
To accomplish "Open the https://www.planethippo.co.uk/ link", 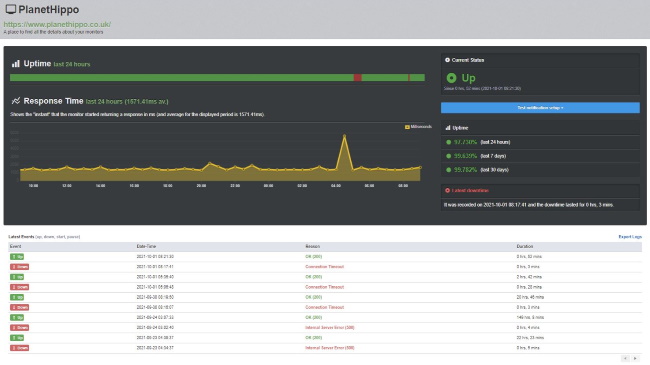I will pos(57,24).
